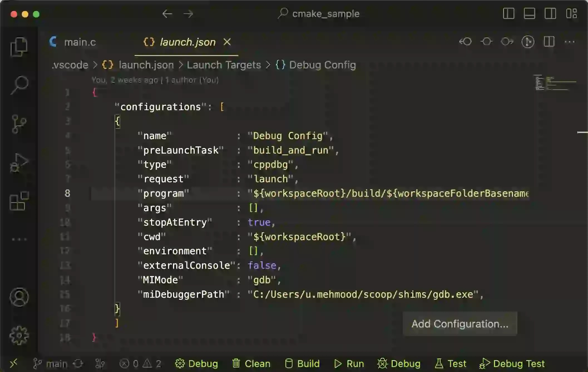
Task: Toggle the Secondary Side Bar visibility
Action: (x=550, y=14)
